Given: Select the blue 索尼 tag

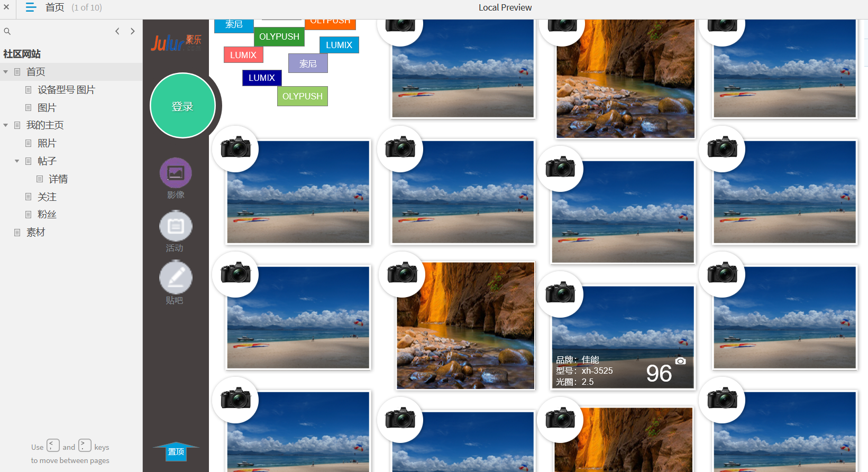Looking at the screenshot, I should 234,25.
